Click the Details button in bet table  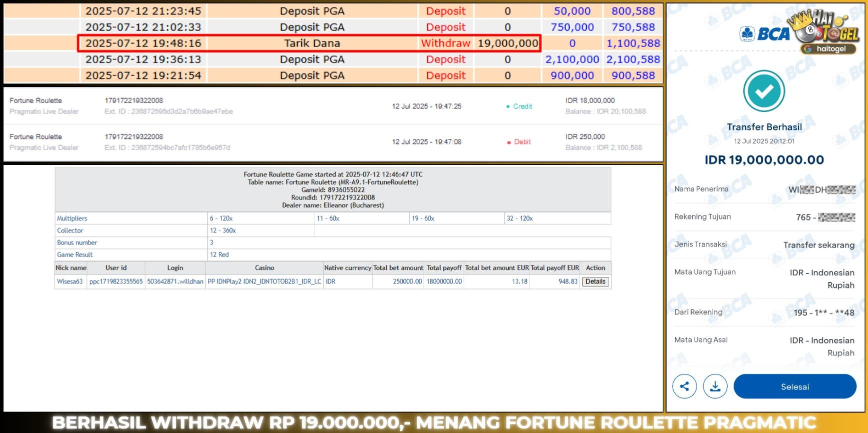point(595,281)
